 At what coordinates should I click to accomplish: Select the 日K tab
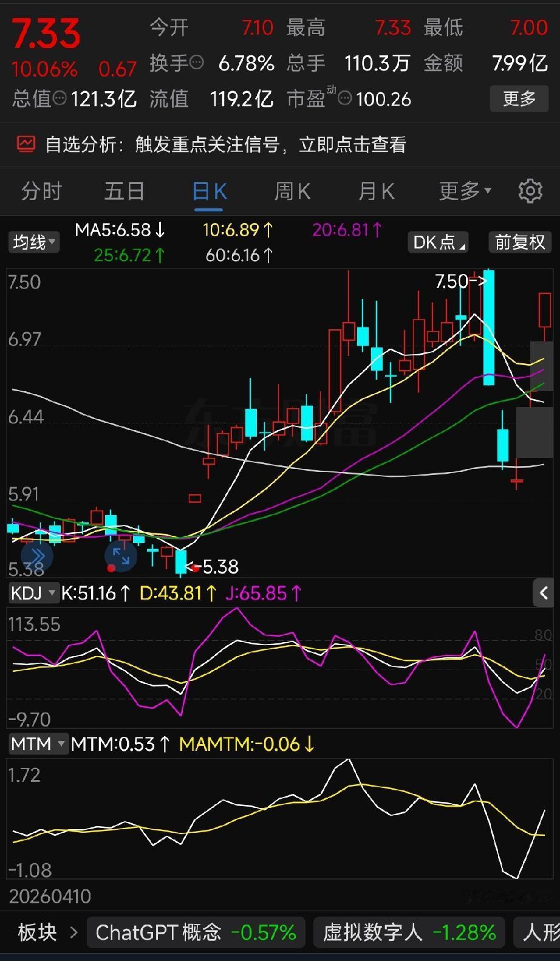pyautogui.click(x=210, y=191)
